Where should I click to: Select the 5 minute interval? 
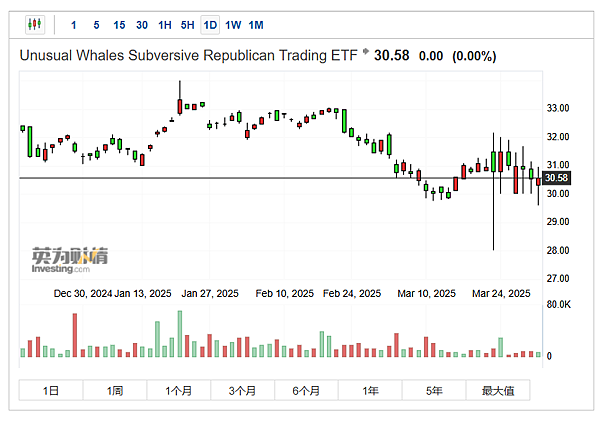click(x=96, y=25)
